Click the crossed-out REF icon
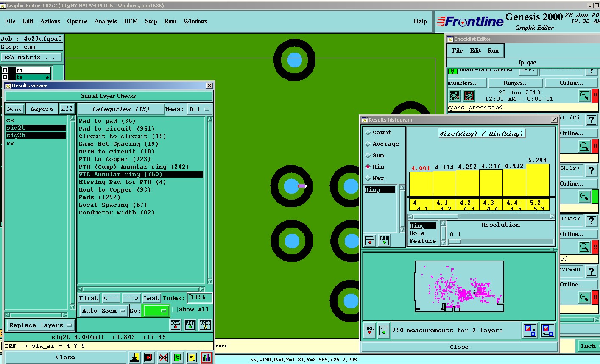 pyautogui.click(x=163, y=358)
